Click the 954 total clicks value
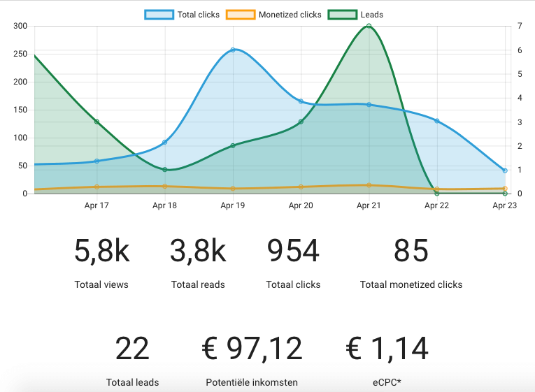535x392 pixels. coord(293,251)
